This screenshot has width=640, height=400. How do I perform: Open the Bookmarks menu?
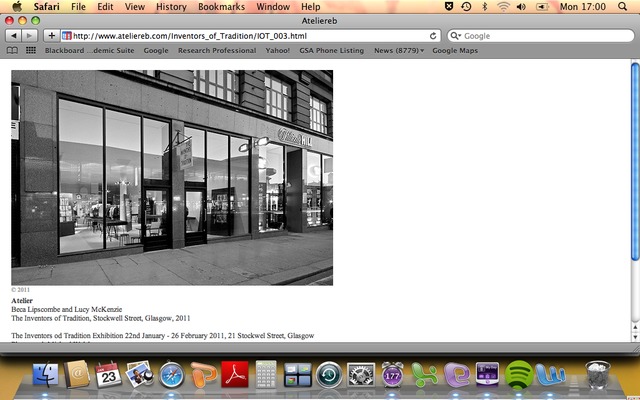(x=220, y=7)
